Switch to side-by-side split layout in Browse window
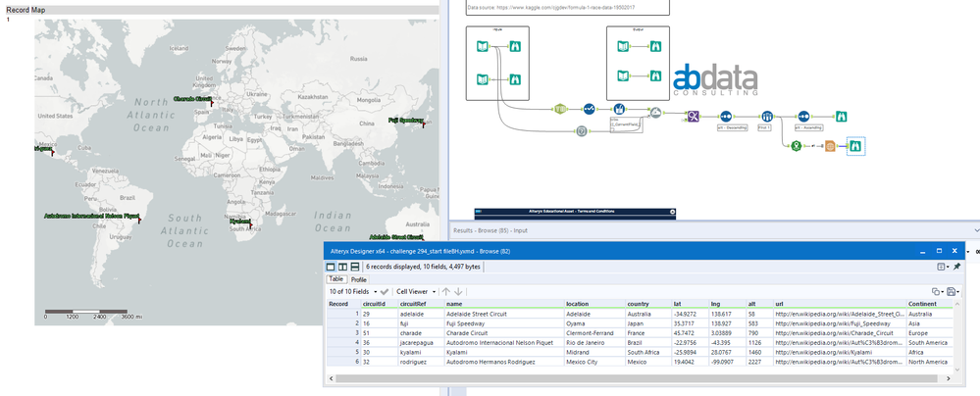The width and height of the screenshot is (980, 396). [342, 267]
